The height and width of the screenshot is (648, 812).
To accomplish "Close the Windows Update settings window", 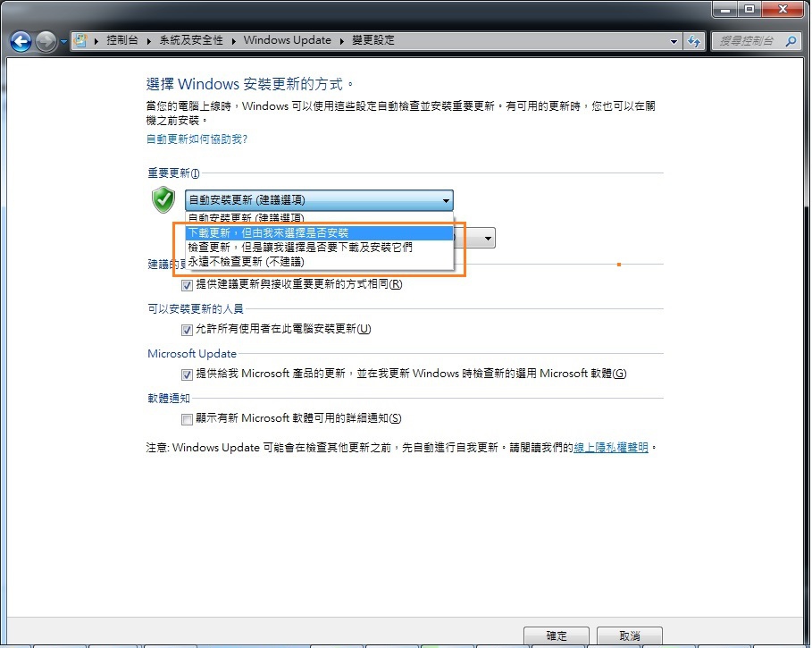I will click(x=783, y=9).
